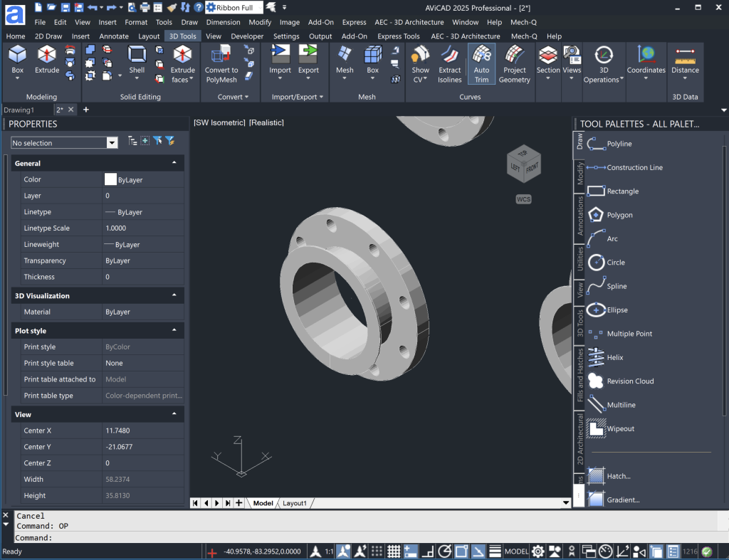
Task: Open the No selection dropdown
Action: tap(112, 143)
